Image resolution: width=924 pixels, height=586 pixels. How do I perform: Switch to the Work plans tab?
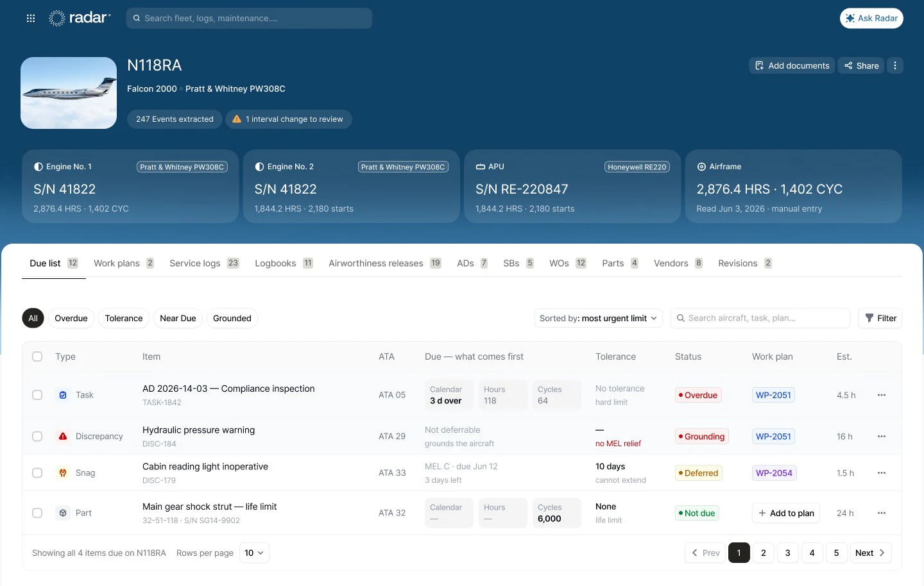tap(124, 264)
